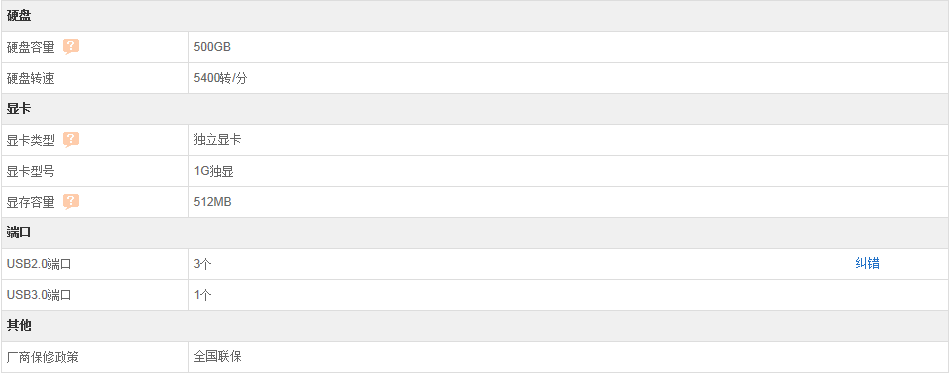950x373 pixels.
Task: Click the 硬盘转速 label
Action: [x=30, y=78]
